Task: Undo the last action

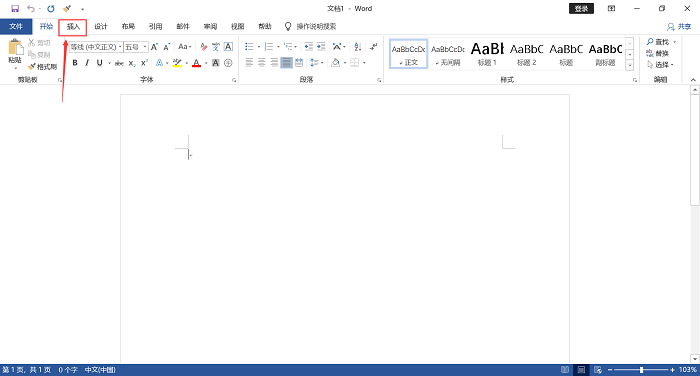Action: [x=30, y=8]
